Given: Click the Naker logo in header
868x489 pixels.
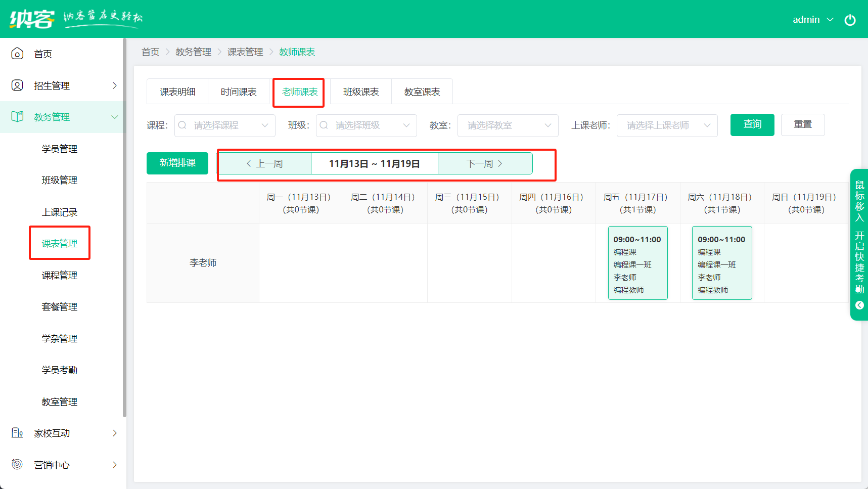Looking at the screenshot, I should 32,19.
